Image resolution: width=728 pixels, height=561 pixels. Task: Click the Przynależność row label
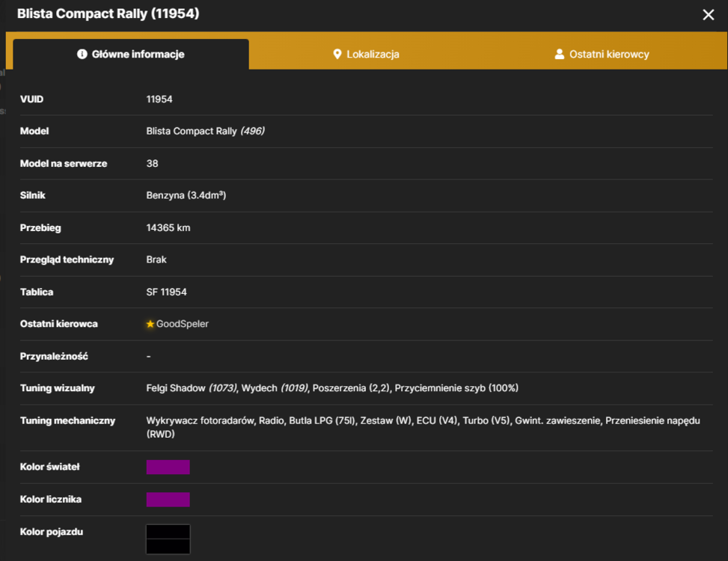click(x=54, y=356)
